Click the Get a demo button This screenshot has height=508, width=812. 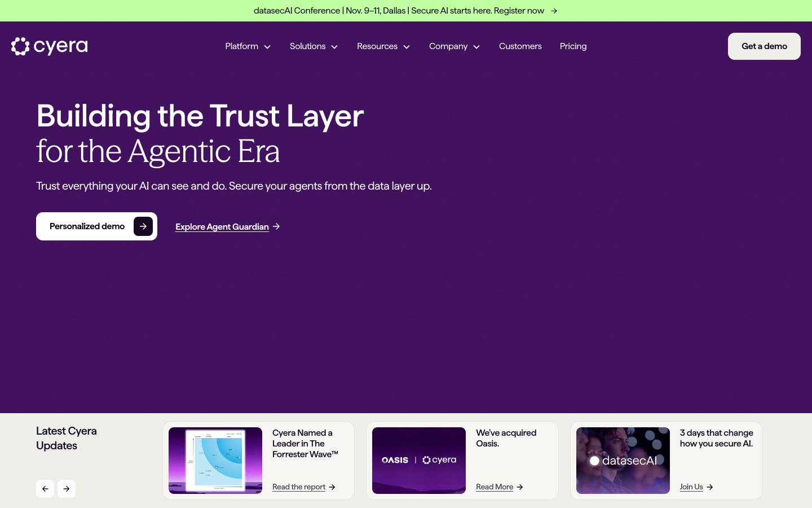coord(764,46)
